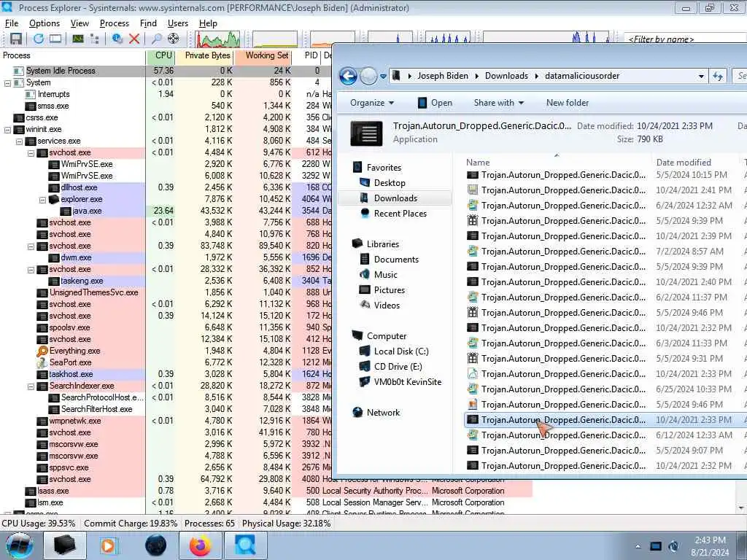Collapse the wininit.exe tree node
The width and height of the screenshot is (747, 560).
(7, 130)
